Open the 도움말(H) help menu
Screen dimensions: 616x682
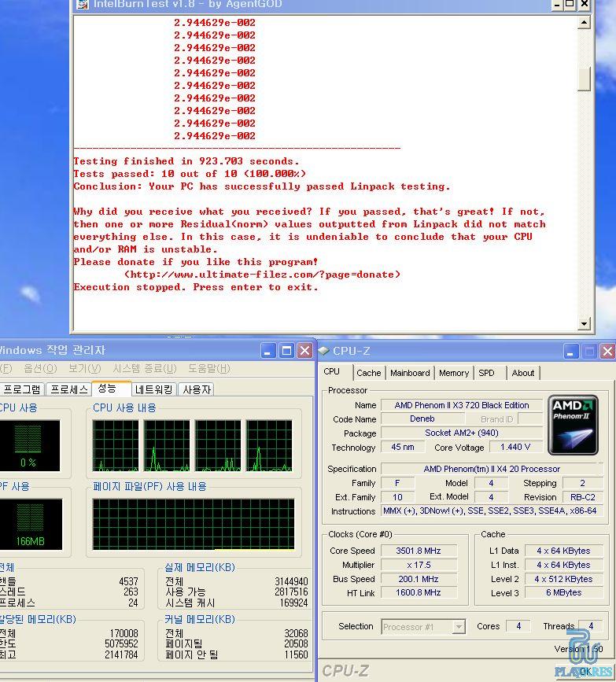[208, 369]
